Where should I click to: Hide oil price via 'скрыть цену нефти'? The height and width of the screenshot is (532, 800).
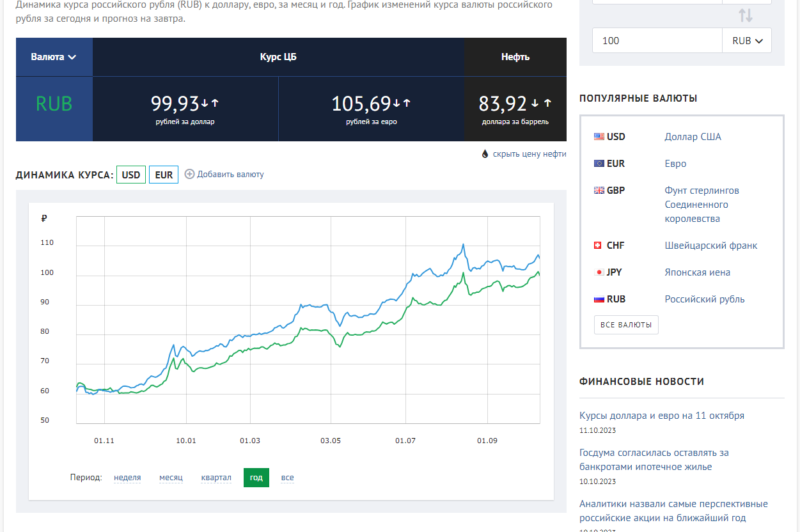coord(529,154)
